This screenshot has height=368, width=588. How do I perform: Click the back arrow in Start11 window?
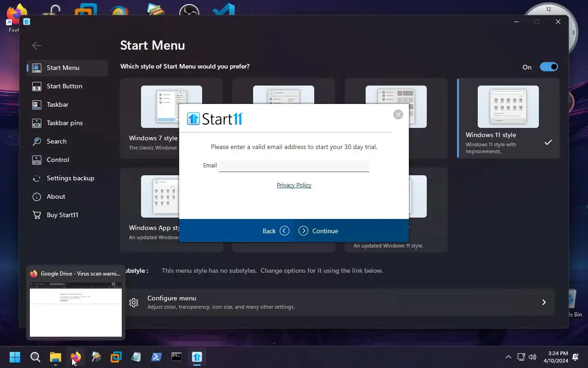(37, 45)
